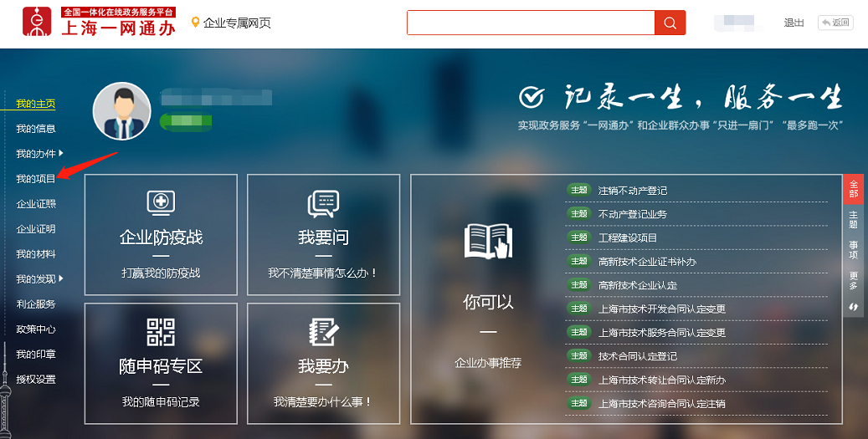This screenshot has height=439, width=868.
Task: Click the 主题 badge beside 注销不动产登记
Action: [x=578, y=190]
